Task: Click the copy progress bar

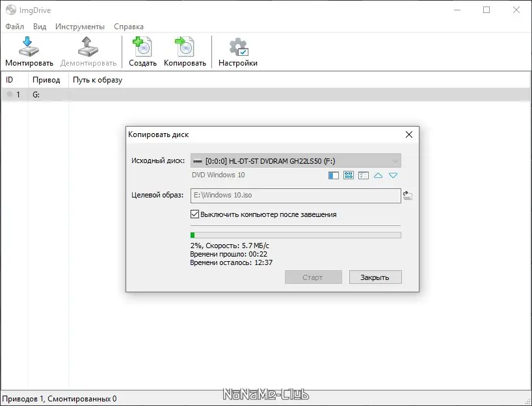Action: tap(295, 235)
